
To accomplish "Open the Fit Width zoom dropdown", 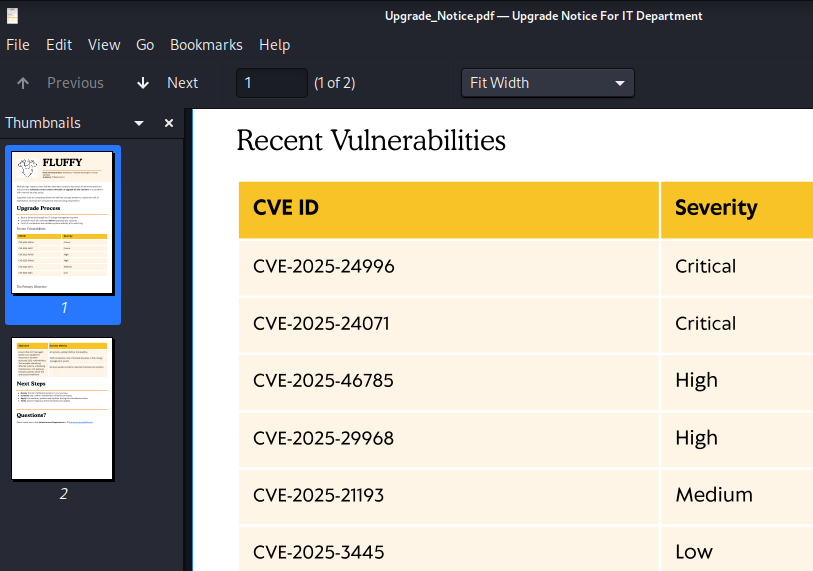I will click(x=547, y=83).
